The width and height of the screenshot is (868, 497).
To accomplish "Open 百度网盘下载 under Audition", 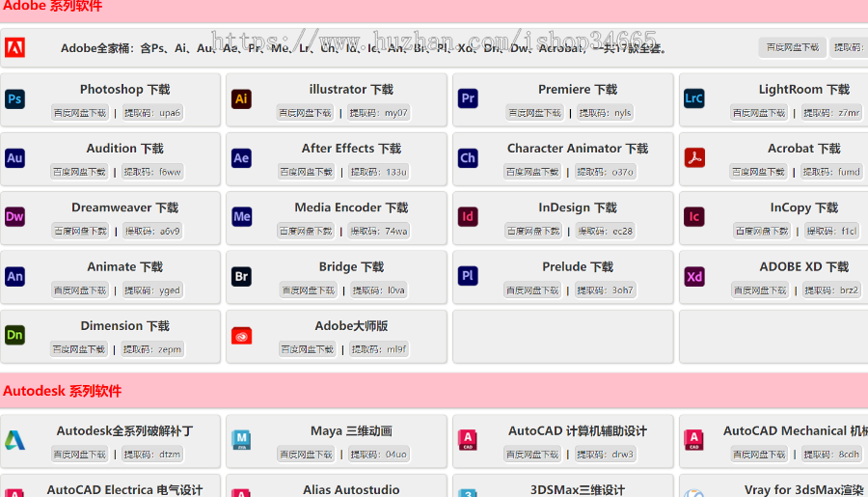I will tap(79, 172).
